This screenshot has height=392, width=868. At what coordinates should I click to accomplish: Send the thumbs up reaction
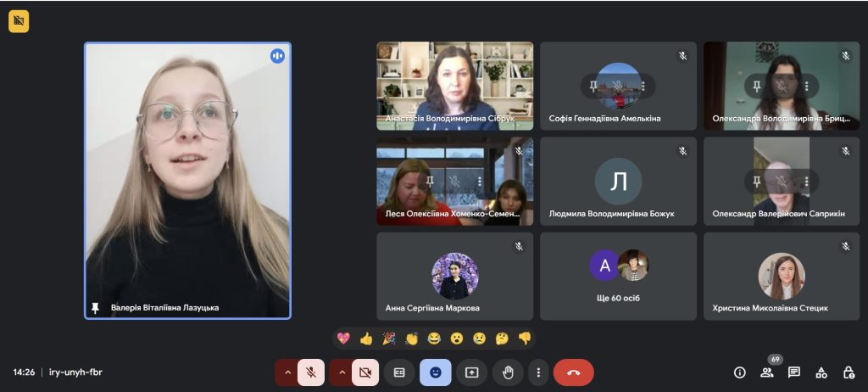tap(366, 339)
